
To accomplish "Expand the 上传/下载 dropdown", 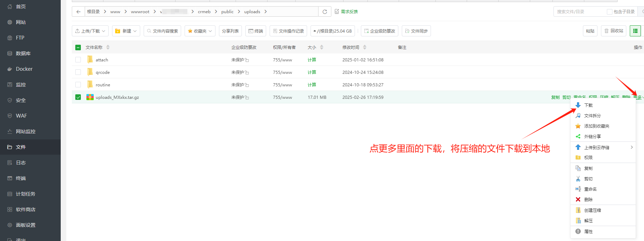I will 90,31.
